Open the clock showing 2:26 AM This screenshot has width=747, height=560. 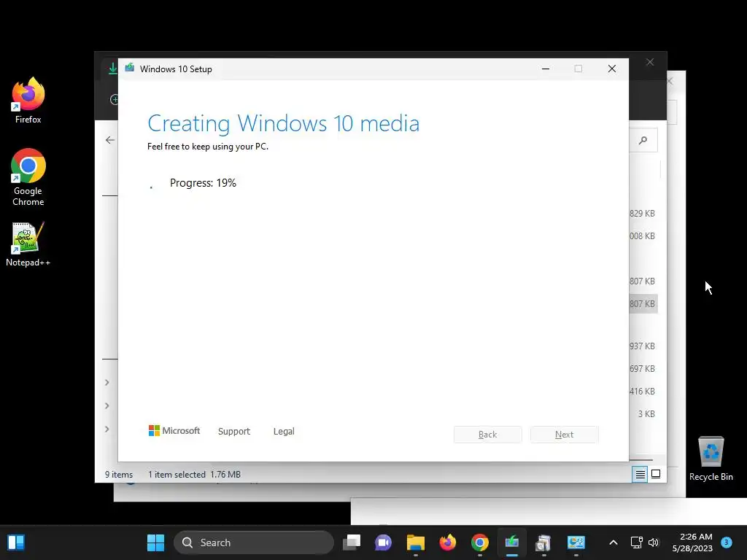point(692,542)
